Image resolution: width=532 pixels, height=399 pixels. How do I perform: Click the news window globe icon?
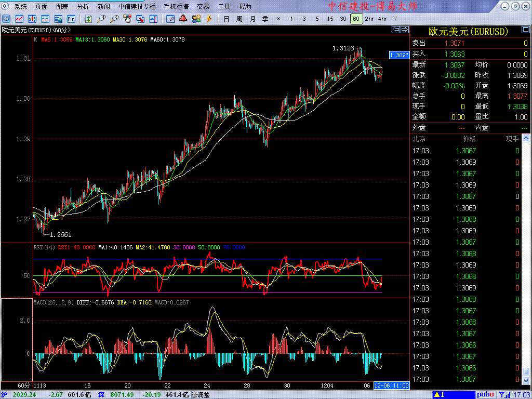click(x=58, y=19)
